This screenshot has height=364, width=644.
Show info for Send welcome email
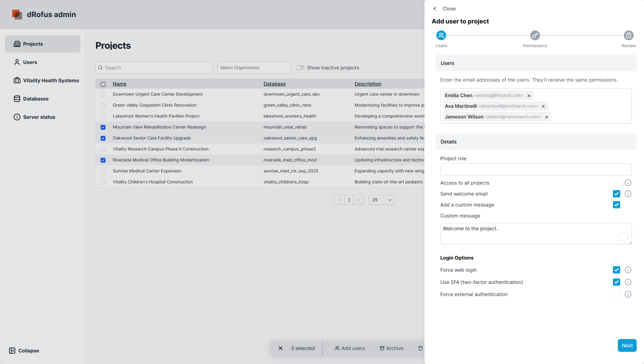point(628,194)
